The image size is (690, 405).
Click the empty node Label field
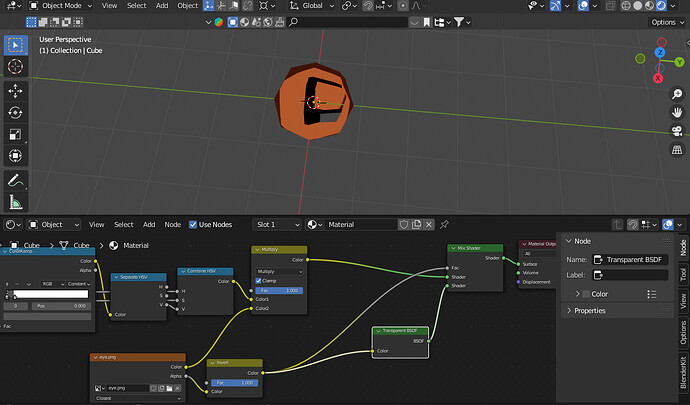tap(630, 275)
